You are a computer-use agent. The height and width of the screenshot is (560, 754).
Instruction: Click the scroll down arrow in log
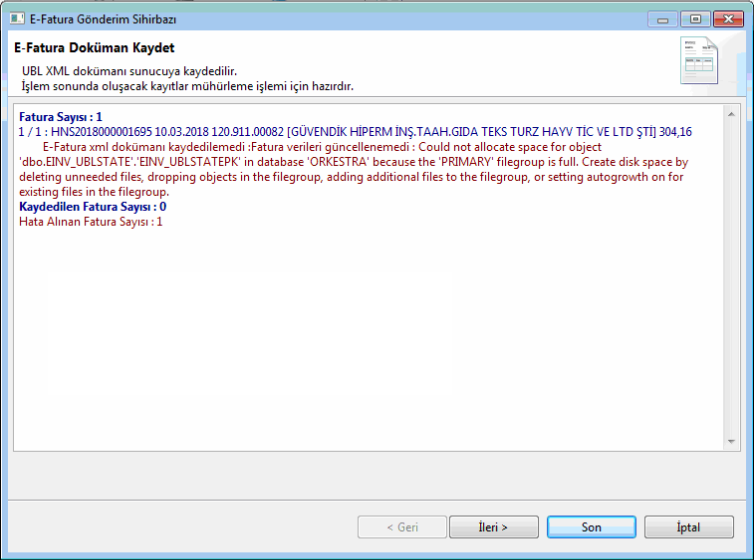coord(732,441)
